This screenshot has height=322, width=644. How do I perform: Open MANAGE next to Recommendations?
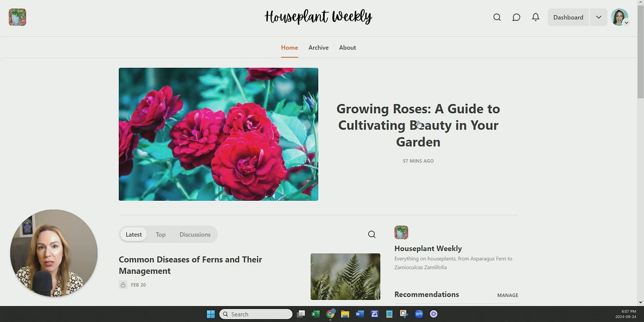507,295
